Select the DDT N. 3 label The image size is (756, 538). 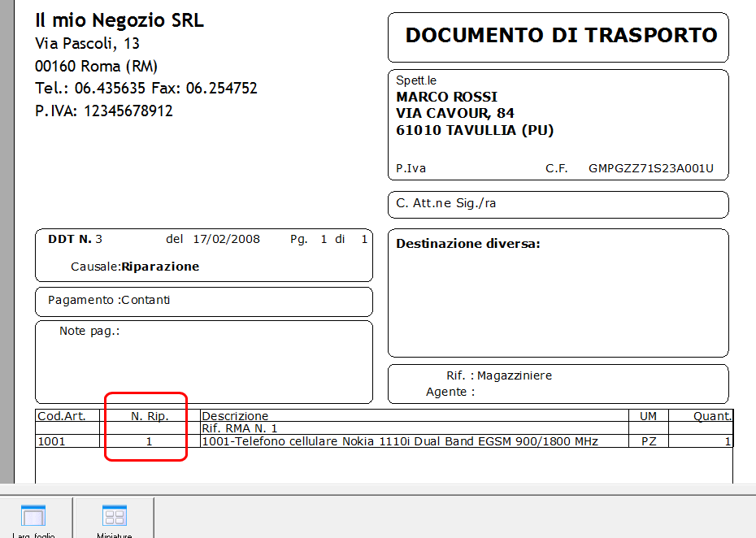(x=76, y=239)
